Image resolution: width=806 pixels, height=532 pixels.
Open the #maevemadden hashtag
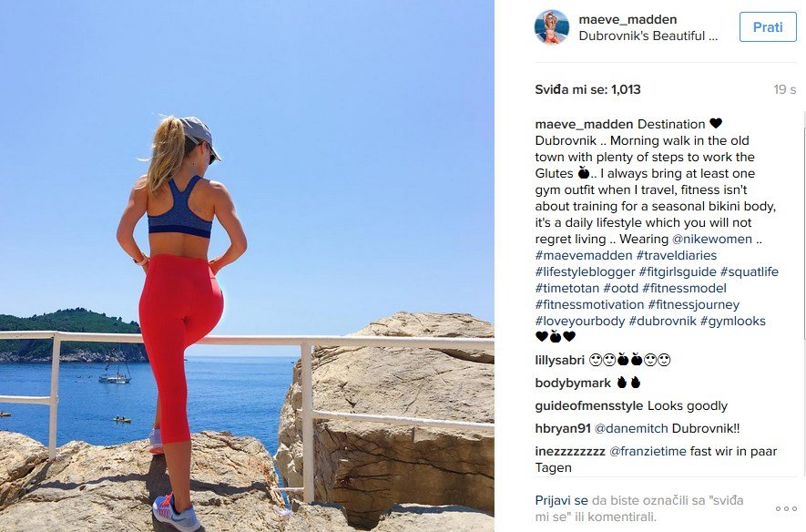click(x=584, y=255)
